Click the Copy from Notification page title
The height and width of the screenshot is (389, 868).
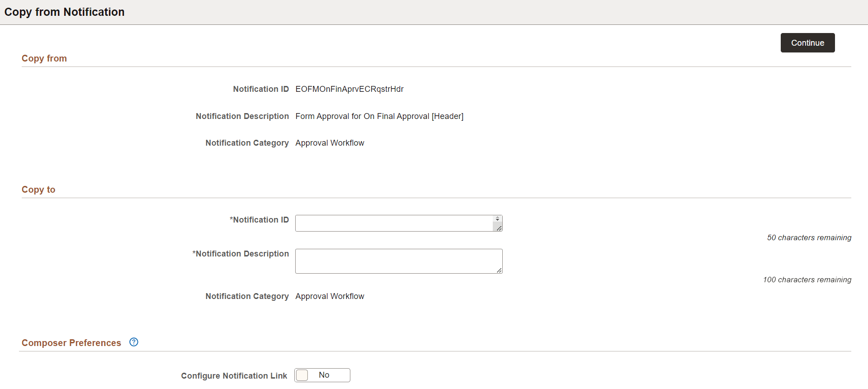coord(64,12)
